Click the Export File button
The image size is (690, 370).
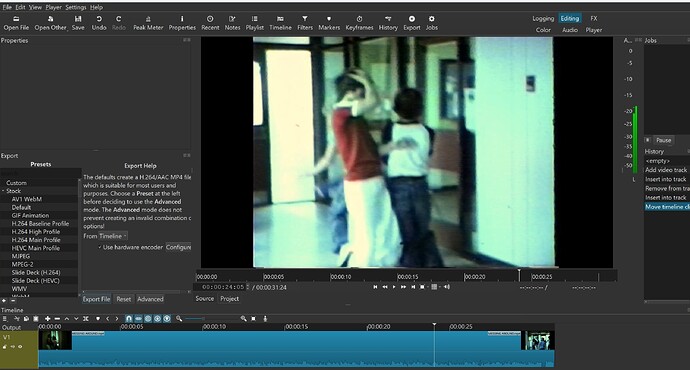(96, 299)
